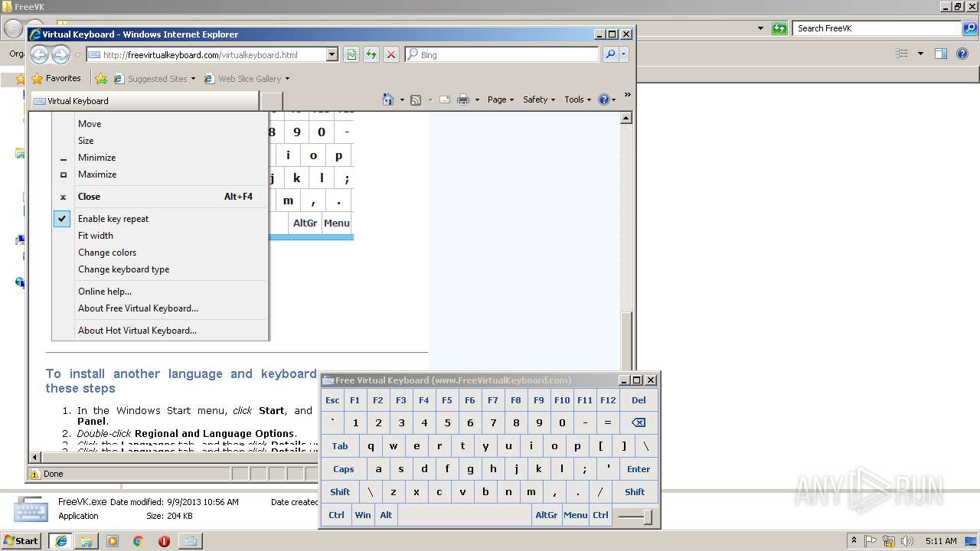Toggle the Win key on virtual keyboard
Screen dimensions: 980x551
363,515
